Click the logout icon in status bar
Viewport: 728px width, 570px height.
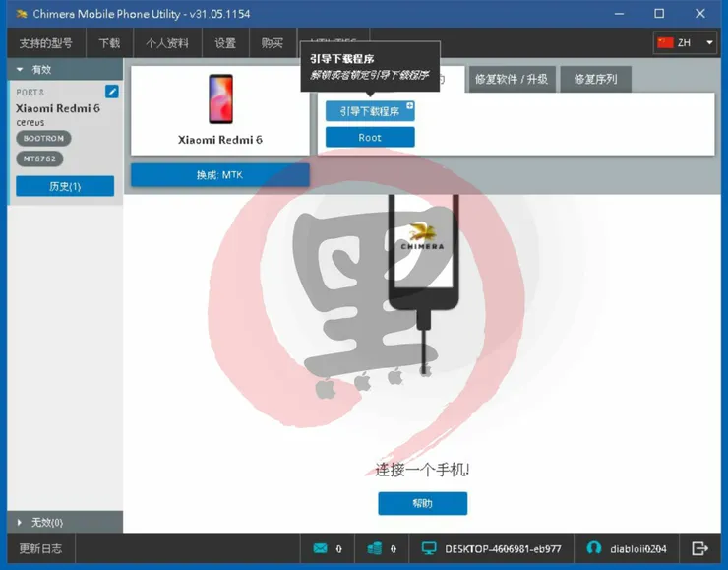[x=699, y=548]
